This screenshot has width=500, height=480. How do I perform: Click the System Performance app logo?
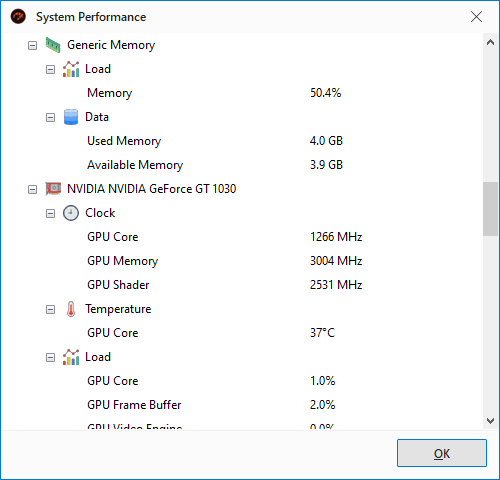pyautogui.click(x=18, y=17)
